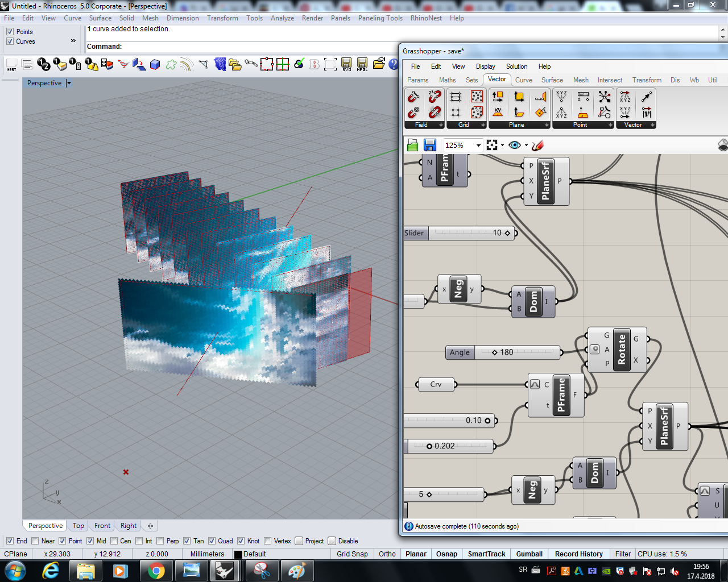Click the open folder icon in Grasshopper toolbar
Viewport: 728px width, 582px height.
[x=413, y=145]
